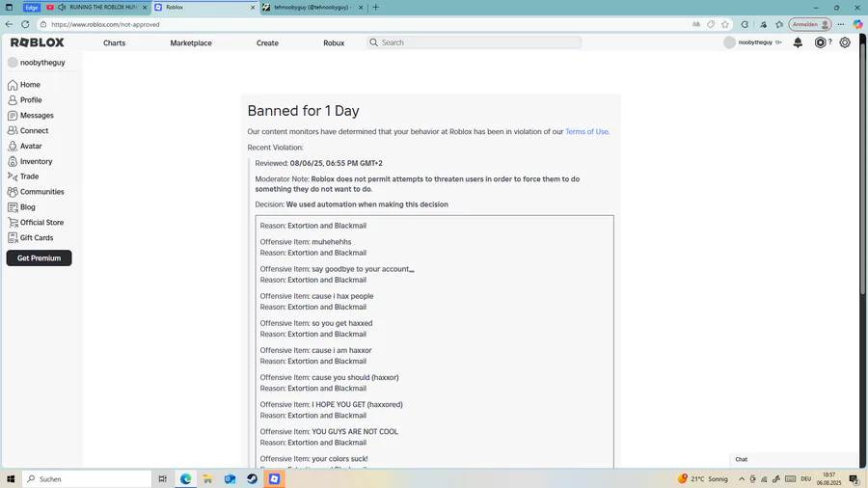Screen dimensions: 868x488
Task: Click the Anmelden profile button in Edge
Action: tap(810, 24)
